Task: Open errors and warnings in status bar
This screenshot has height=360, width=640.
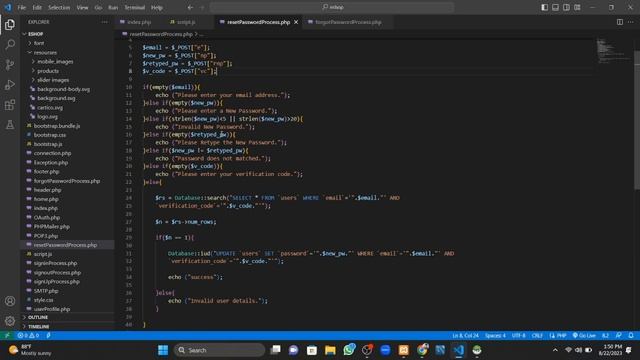Action: tap(28, 335)
